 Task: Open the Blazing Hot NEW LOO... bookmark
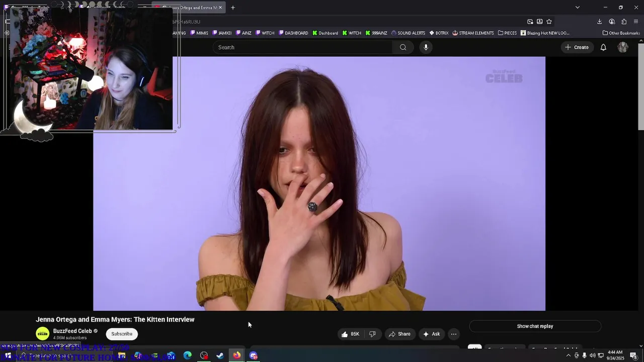pyautogui.click(x=545, y=33)
